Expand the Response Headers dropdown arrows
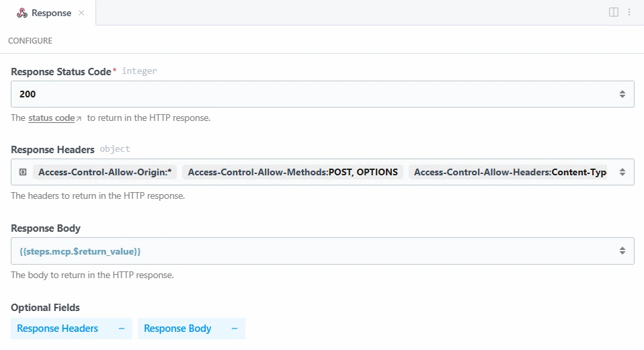The image size is (644, 350). coord(622,172)
